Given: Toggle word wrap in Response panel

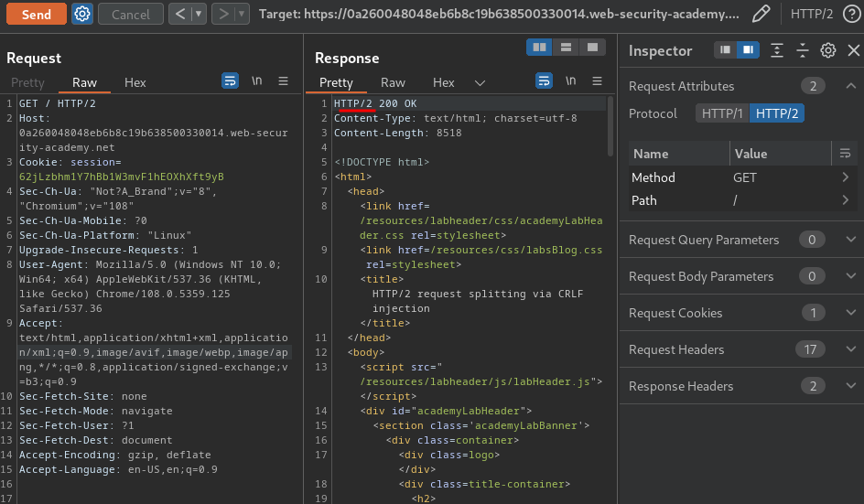Looking at the screenshot, I should coord(544,81).
